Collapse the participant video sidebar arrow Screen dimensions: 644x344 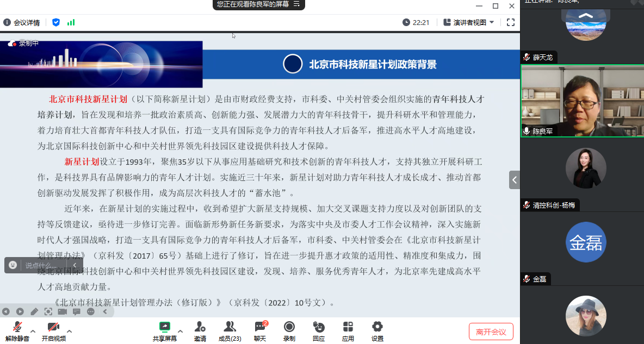(x=514, y=180)
